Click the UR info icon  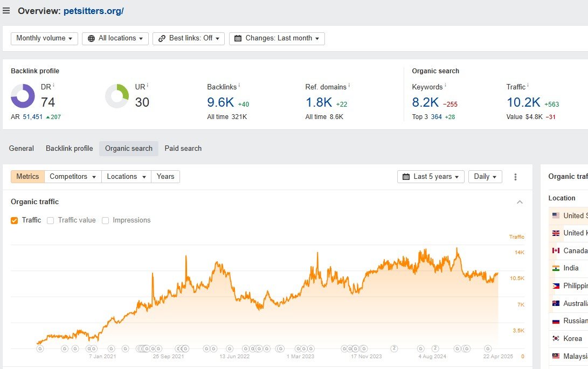tap(147, 86)
